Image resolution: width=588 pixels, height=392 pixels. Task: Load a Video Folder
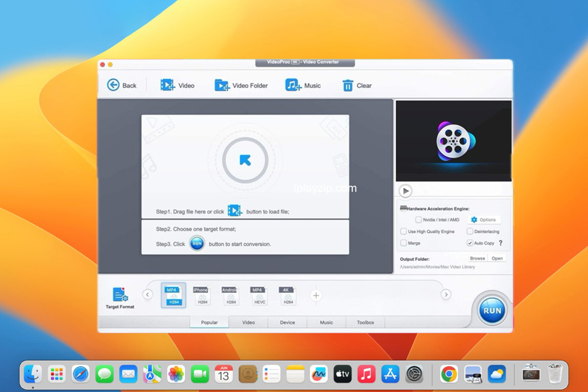click(x=240, y=85)
